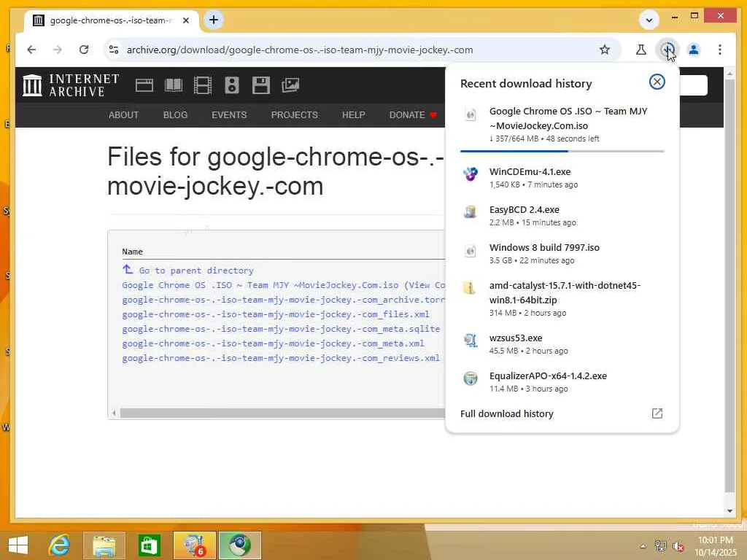
Task: Reload the current page
Action: click(x=84, y=50)
